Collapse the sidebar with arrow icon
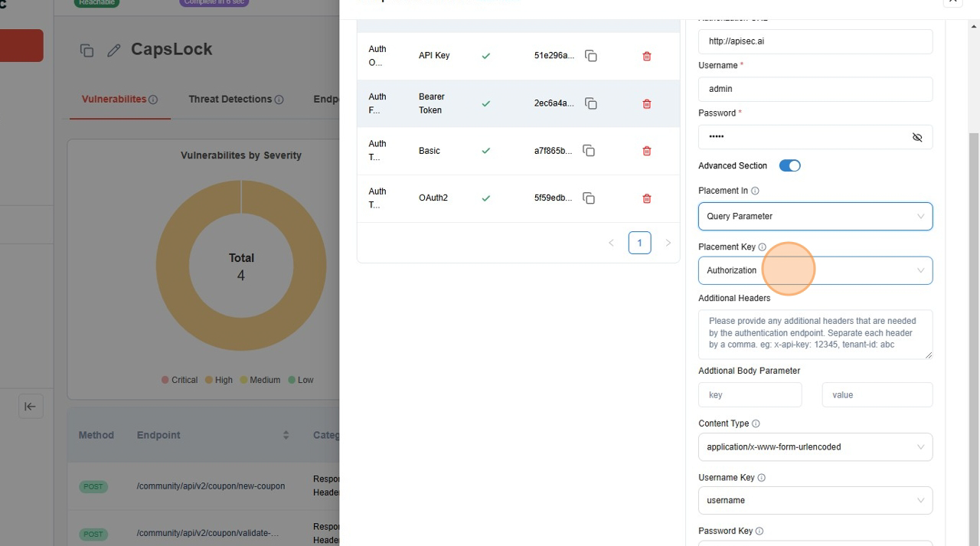The width and height of the screenshot is (980, 546). [x=30, y=407]
